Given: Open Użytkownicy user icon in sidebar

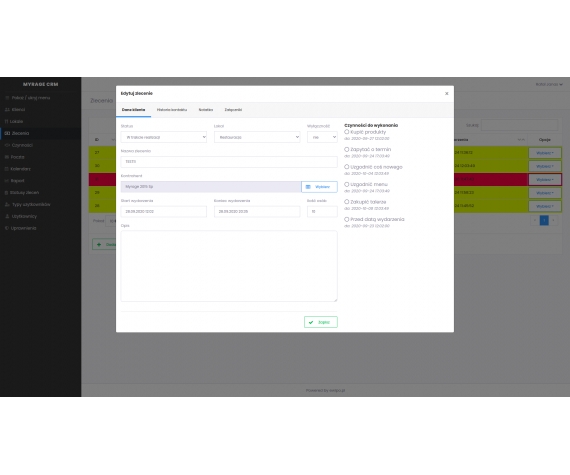Looking at the screenshot, I should [7, 217].
